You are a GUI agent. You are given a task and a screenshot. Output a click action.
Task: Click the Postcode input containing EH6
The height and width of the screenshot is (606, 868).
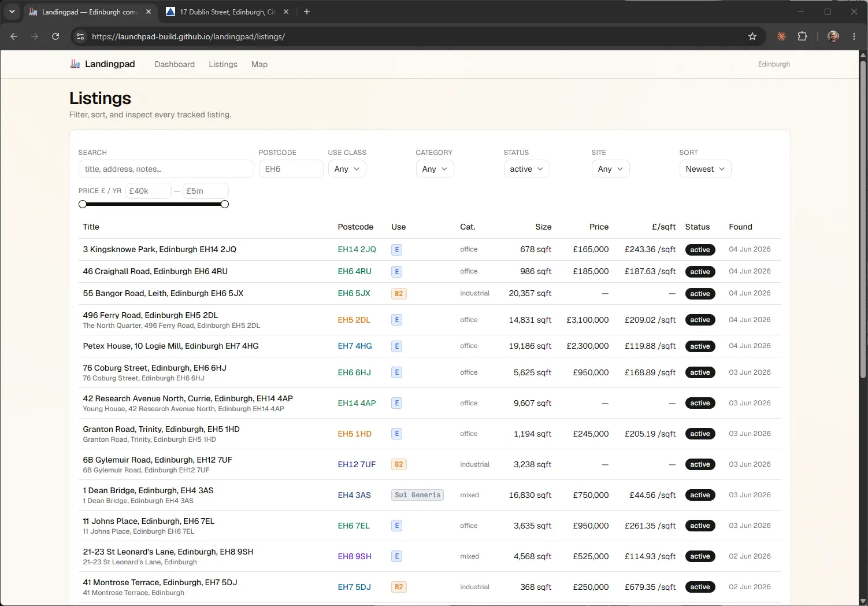(291, 169)
